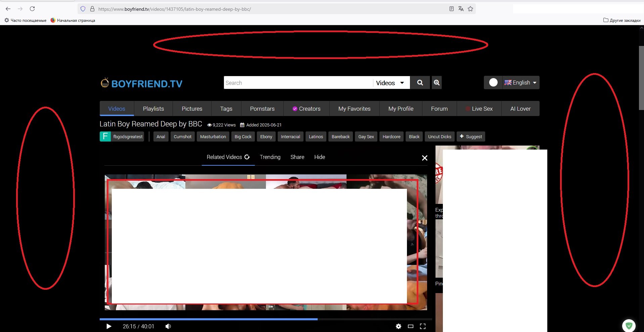The width and height of the screenshot is (644, 332).
Task: Click the browser translate page icon
Action: (x=461, y=9)
